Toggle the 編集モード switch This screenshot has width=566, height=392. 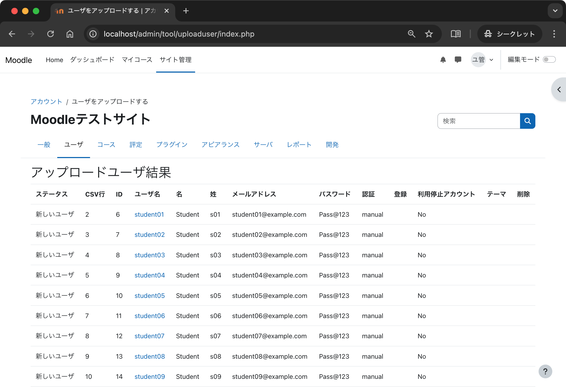pos(549,59)
